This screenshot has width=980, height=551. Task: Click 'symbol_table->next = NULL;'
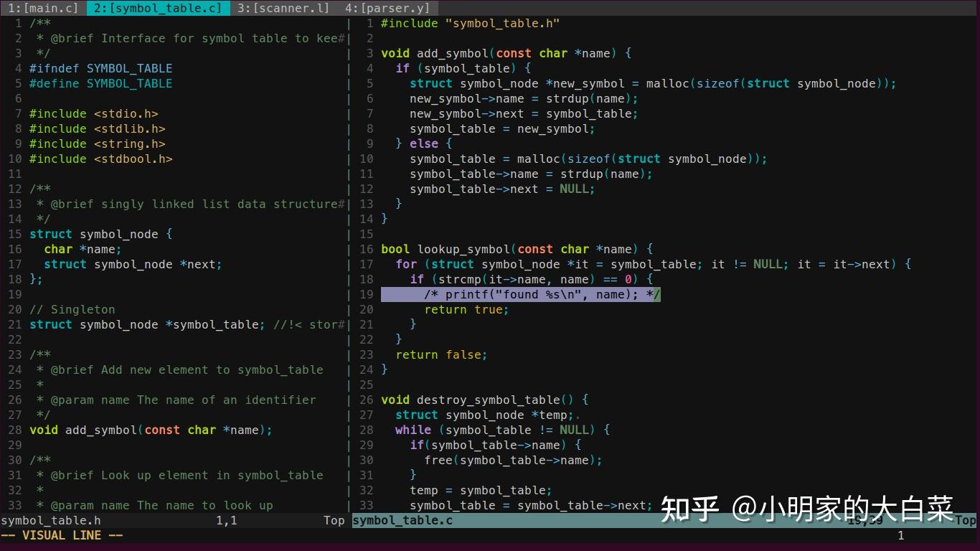503,189
